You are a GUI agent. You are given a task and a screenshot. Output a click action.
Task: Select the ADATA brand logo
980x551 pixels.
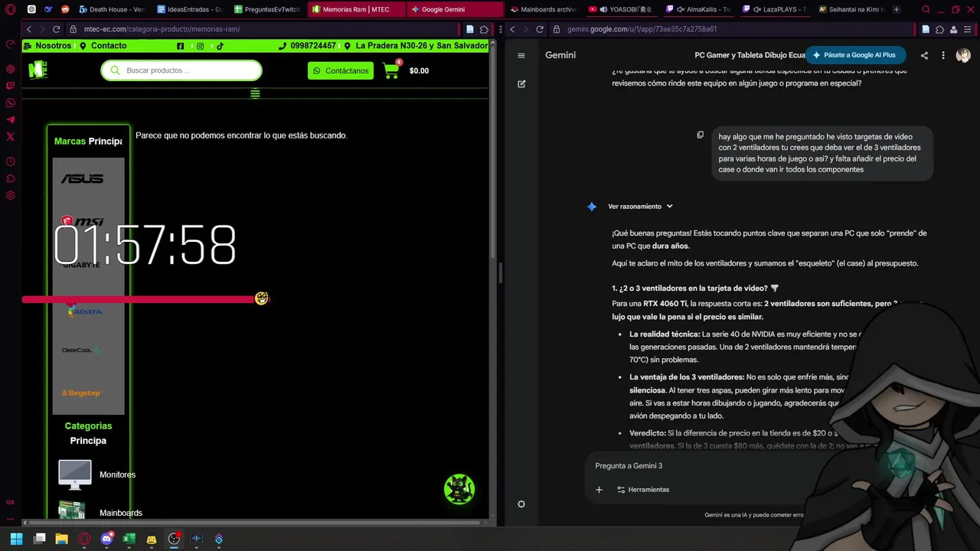pyautogui.click(x=84, y=311)
